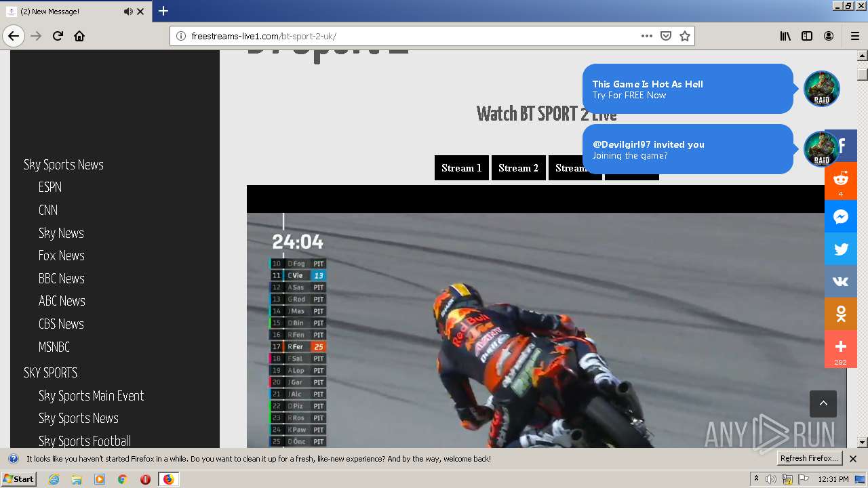
Task: Toggle the sidebars view icon
Action: coord(807,36)
